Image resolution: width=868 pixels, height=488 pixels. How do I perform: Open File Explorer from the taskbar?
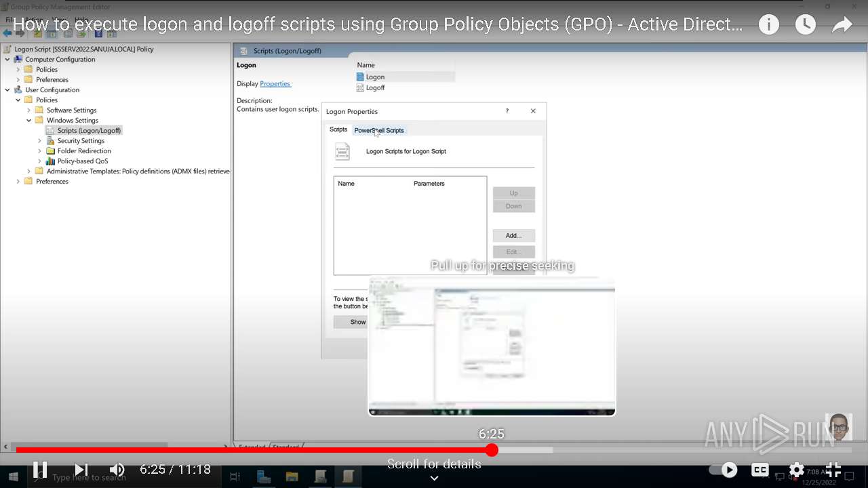point(292,477)
